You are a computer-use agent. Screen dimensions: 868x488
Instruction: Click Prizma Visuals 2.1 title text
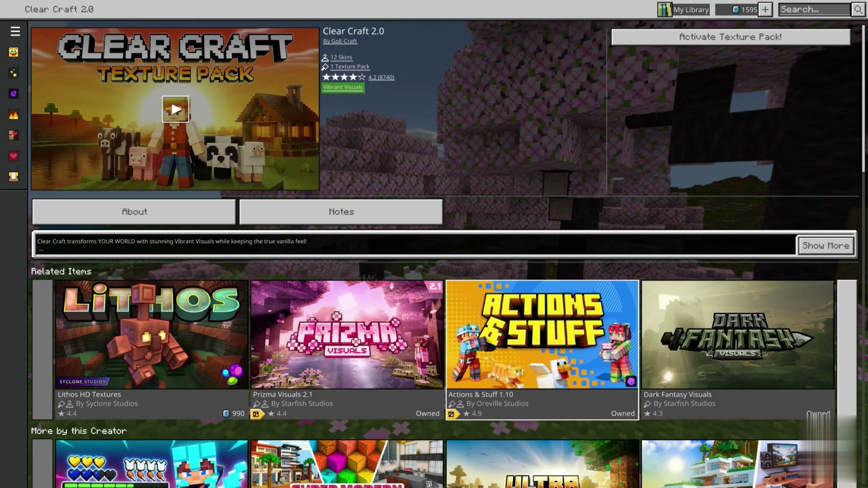283,394
